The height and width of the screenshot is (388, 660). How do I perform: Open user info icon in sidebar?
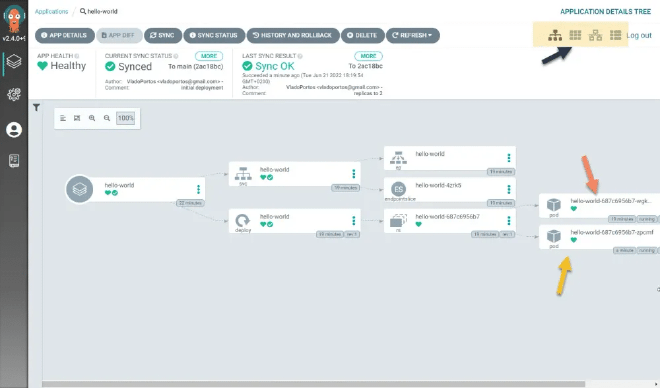click(14, 130)
